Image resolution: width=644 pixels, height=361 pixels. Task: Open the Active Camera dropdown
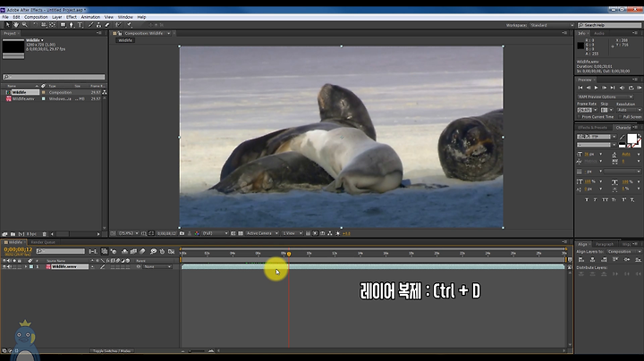[262, 233]
